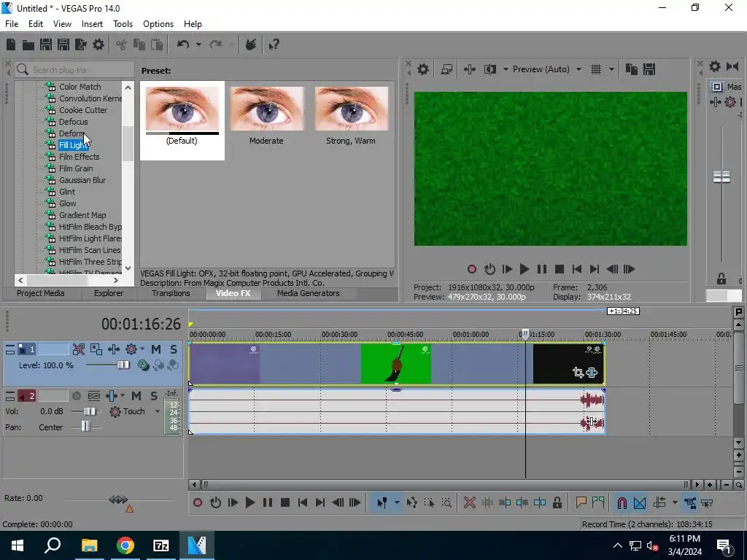Viewport: 747px width, 560px height.
Task: Open the auto ripple dropdown arrow
Action: (x=675, y=502)
